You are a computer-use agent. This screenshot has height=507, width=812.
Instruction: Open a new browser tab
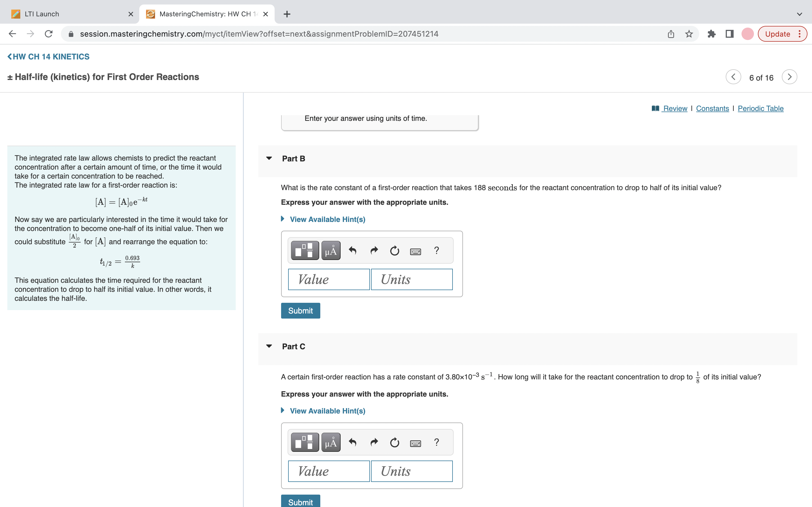point(287,14)
